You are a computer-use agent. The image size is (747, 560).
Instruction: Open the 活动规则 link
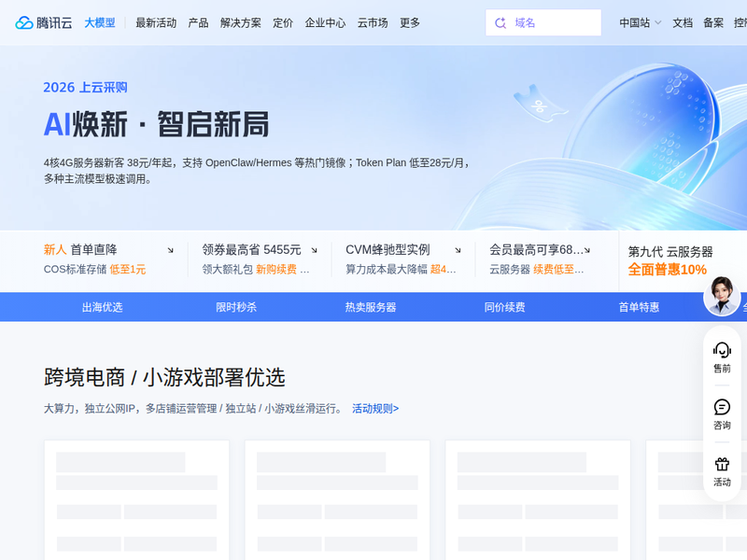375,409
